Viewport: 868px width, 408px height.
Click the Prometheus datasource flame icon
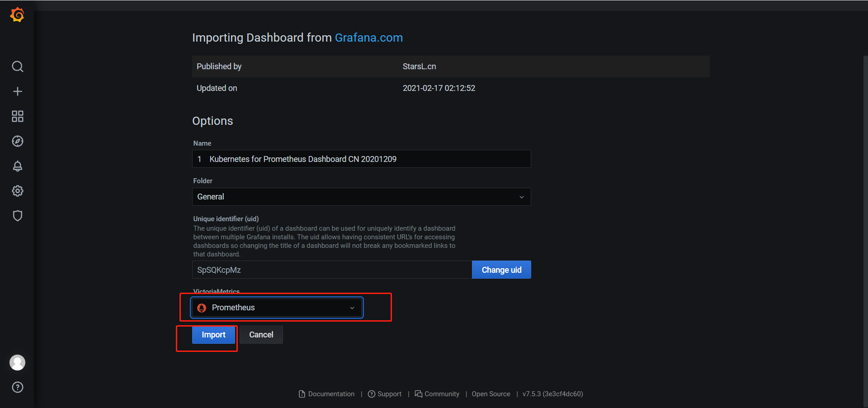(202, 308)
